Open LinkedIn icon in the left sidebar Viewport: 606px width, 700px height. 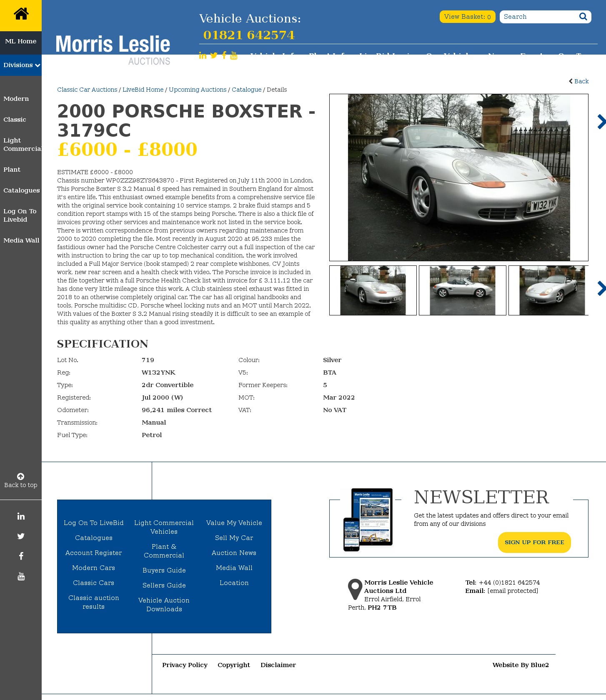21,516
